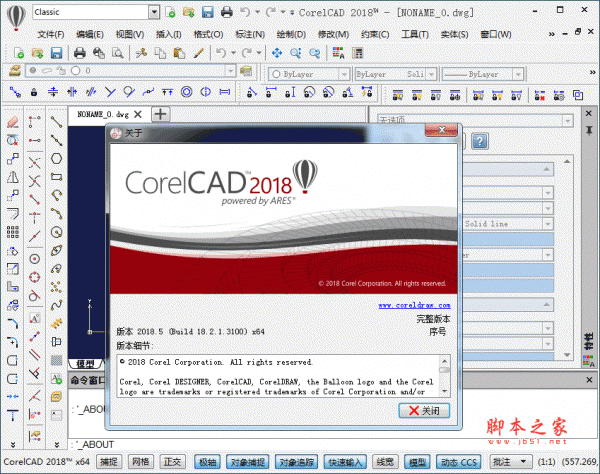Viewport: 600px width, 474px height.
Task: Open the www.coreldraw.com link
Action: [414, 305]
